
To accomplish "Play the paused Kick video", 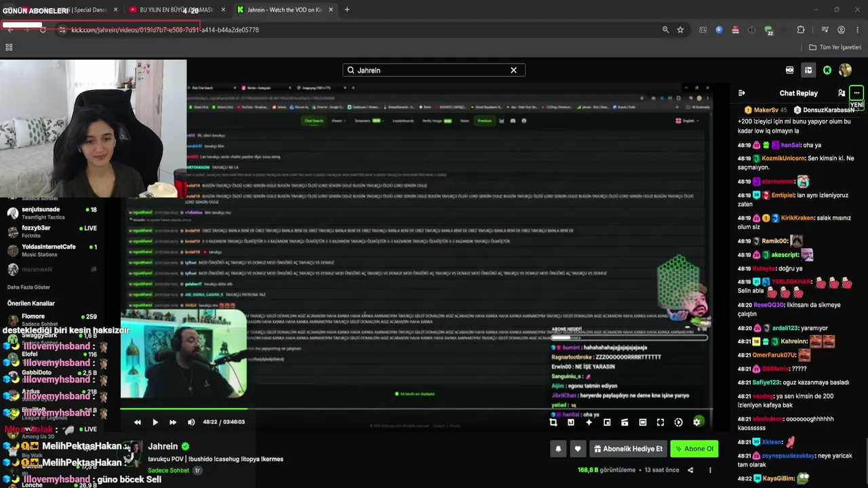I will pos(155,422).
